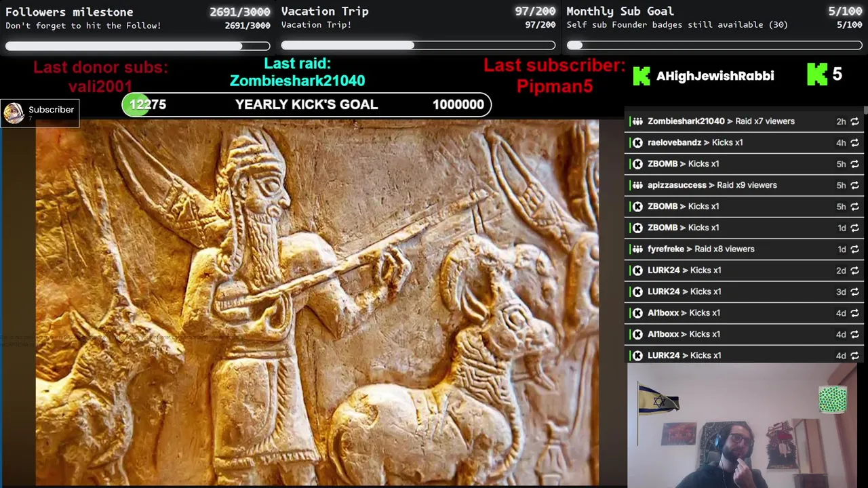Replay the apizzasuccess raid alert
The image size is (868, 488).
click(854, 186)
